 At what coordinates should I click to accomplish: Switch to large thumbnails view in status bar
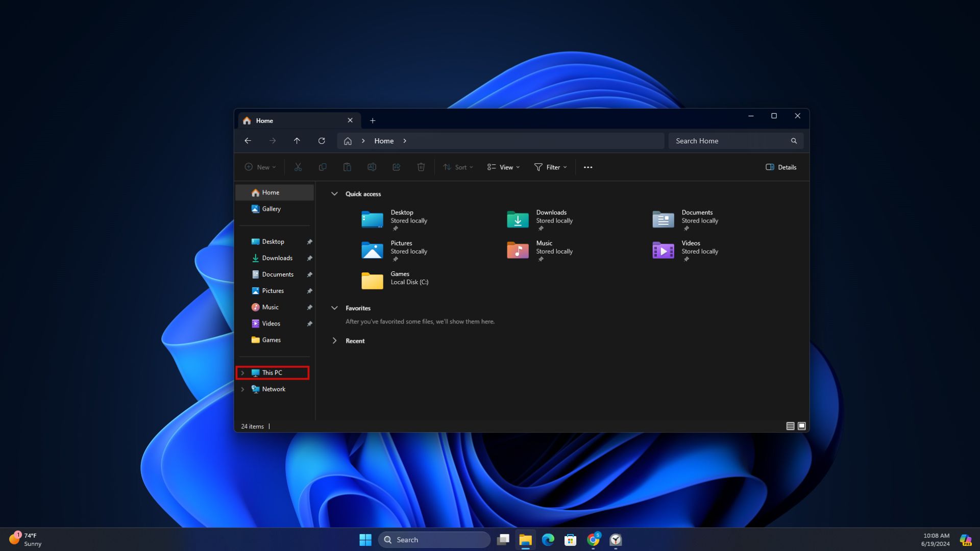802,426
